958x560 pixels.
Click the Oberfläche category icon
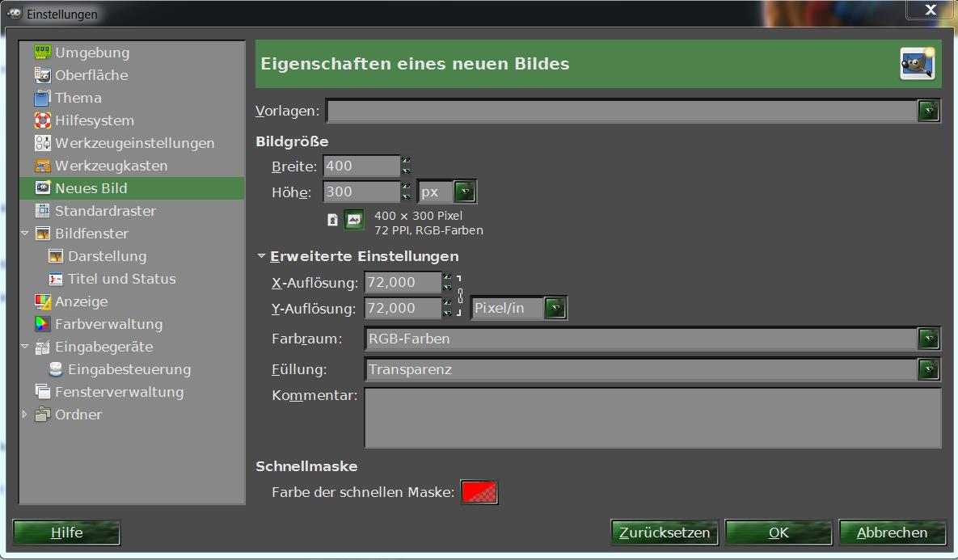pyautogui.click(x=42, y=75)
